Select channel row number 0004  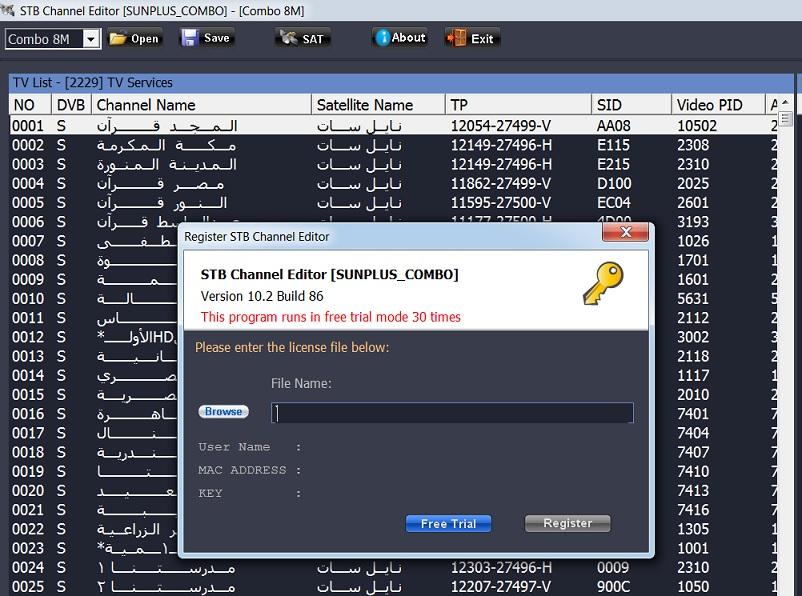click(394, 183)
